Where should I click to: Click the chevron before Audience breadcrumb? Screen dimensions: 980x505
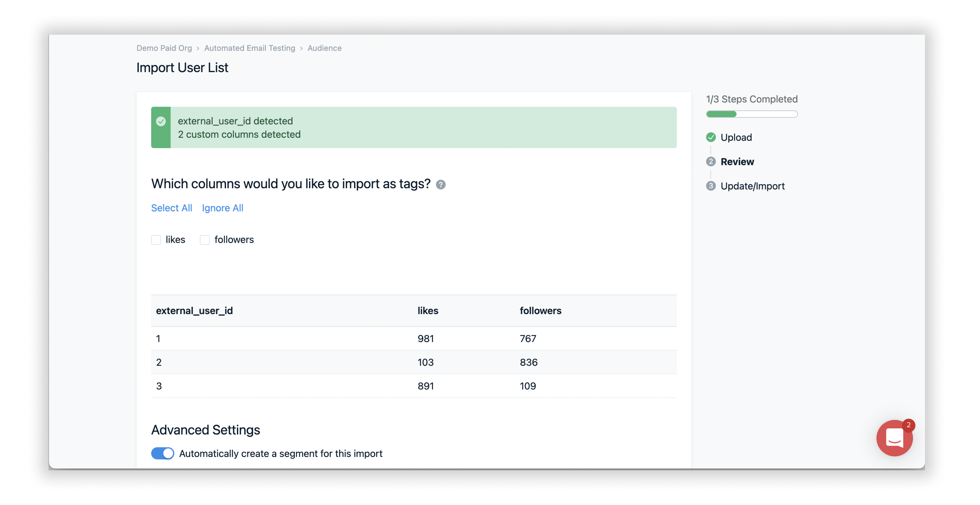tap(301, 48)
